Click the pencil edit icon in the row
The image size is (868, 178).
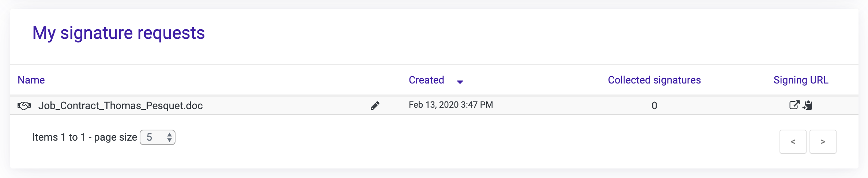[x=375, y=106]
